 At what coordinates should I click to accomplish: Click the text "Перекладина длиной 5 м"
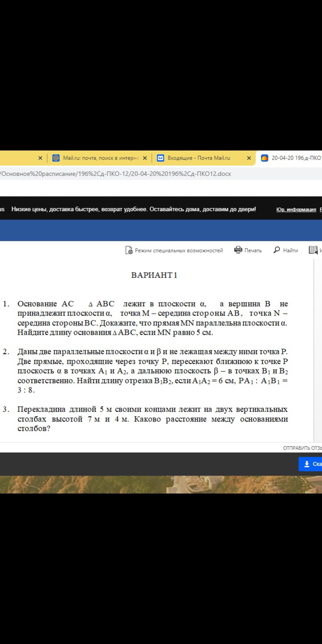coord(65,409)
